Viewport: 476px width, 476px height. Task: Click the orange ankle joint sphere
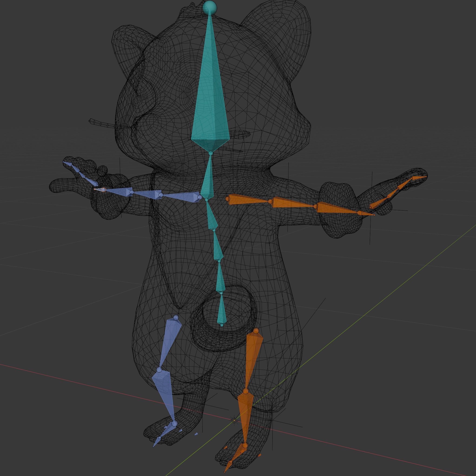245,446
